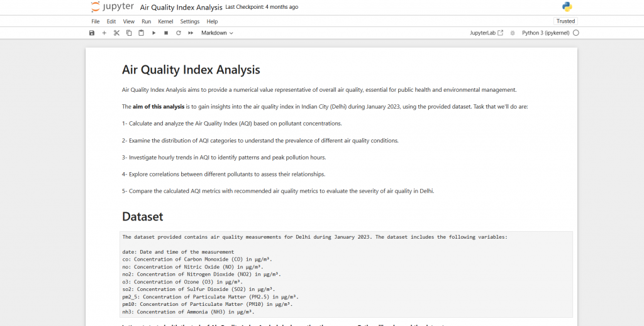Paste cell from the clipboard
The width and height of the screenshot is (644, 326).
click(x=142, y=33)
